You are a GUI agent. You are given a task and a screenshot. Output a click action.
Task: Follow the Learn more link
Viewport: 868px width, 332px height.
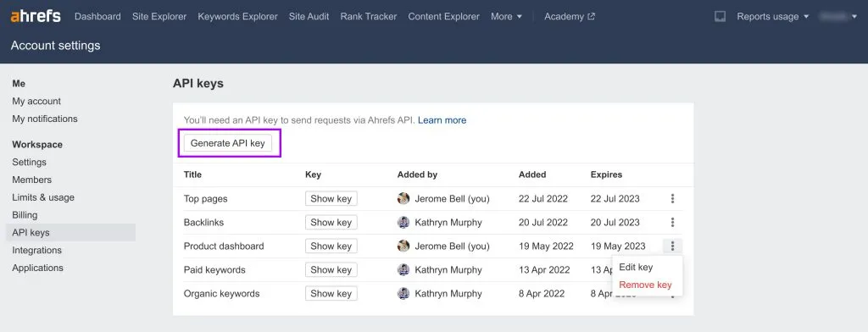442,120
